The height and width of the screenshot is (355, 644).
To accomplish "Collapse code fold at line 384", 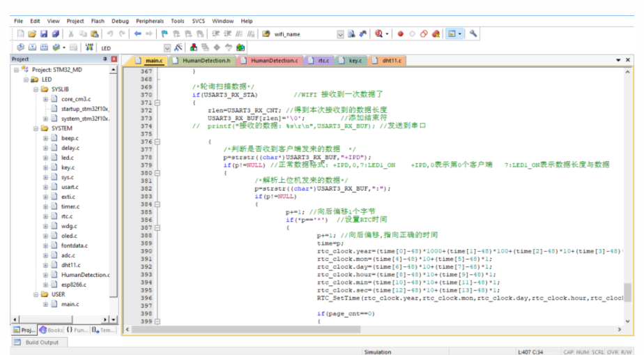I will pos(158,204).
